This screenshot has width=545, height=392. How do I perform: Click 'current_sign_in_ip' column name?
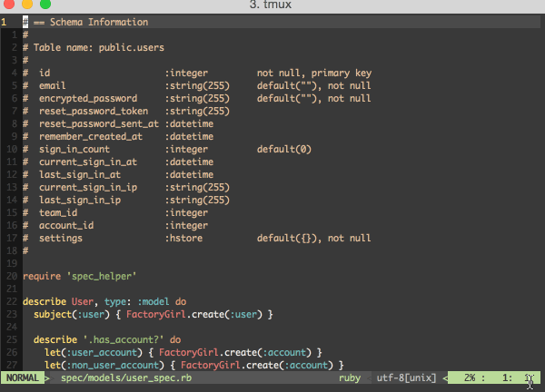(x=88, y=188)
